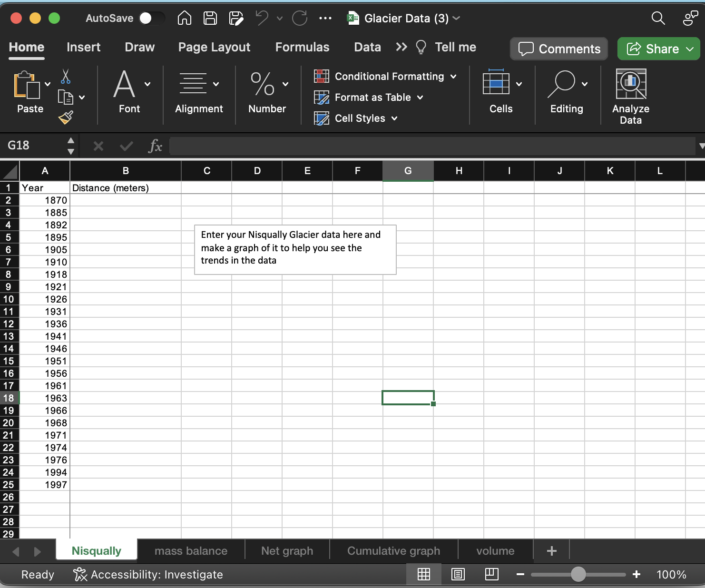Switch to the Formulas ribbon tab

coord(302,47)
